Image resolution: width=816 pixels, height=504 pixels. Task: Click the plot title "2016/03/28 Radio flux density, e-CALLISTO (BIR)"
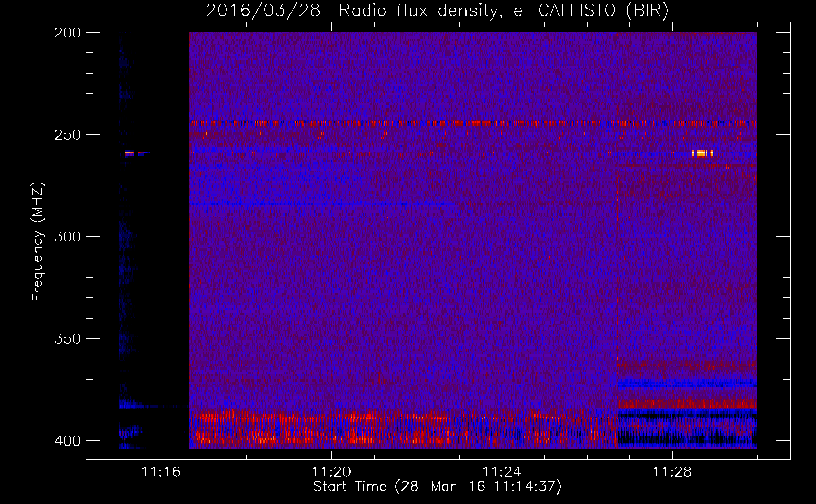[x=437, y=10]
